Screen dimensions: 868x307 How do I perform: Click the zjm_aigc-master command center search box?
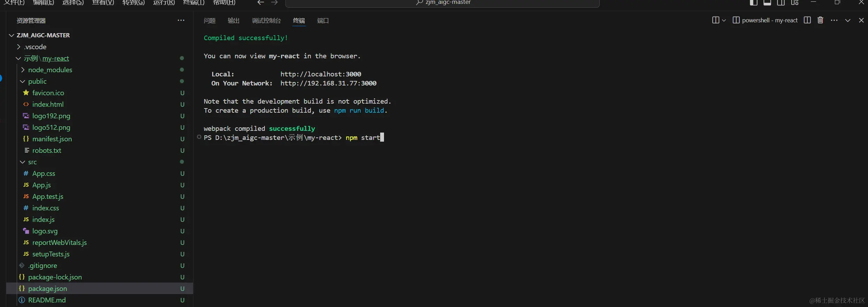coord(442,3)
